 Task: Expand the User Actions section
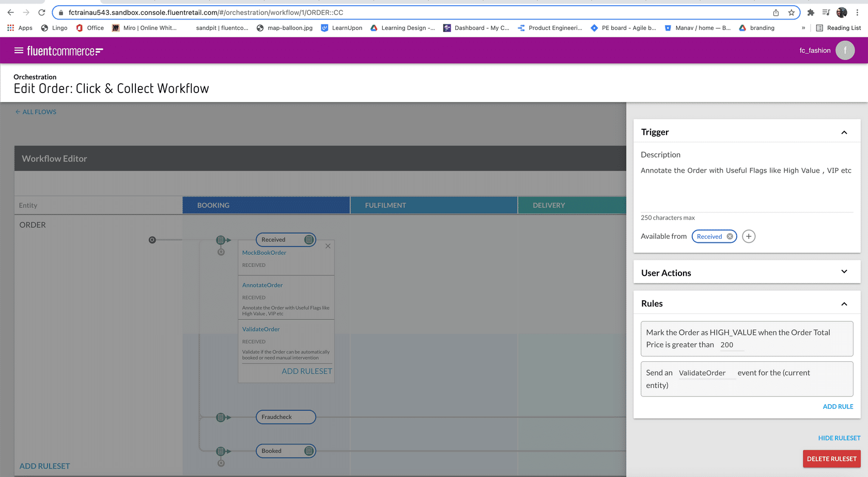(844, 272)
